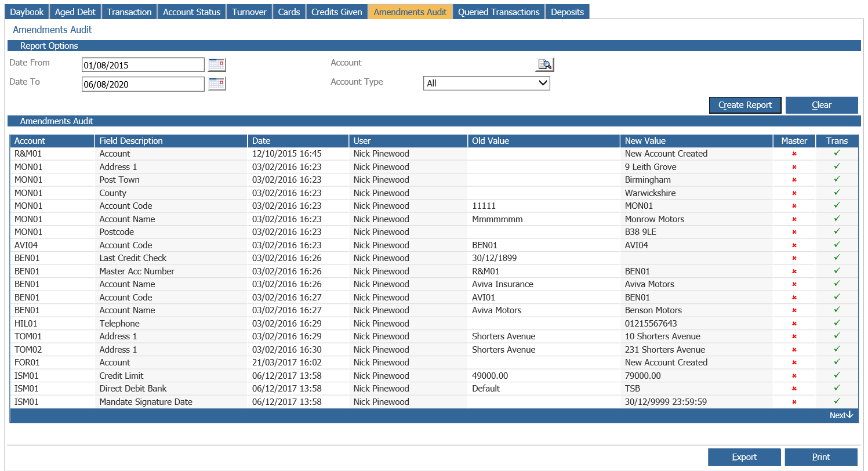The height and width of the screenshot is (471, 868).
Task: Click the Date To input field
Action: 143,84
